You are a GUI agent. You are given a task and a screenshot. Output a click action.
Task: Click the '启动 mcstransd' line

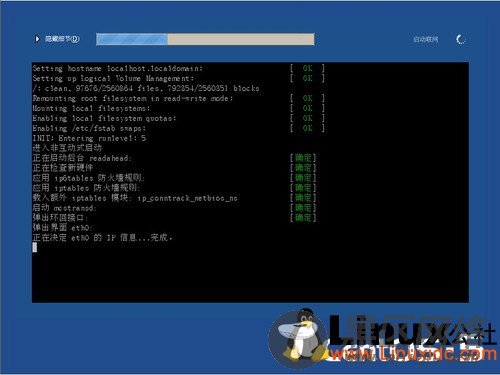pos(64,208)
